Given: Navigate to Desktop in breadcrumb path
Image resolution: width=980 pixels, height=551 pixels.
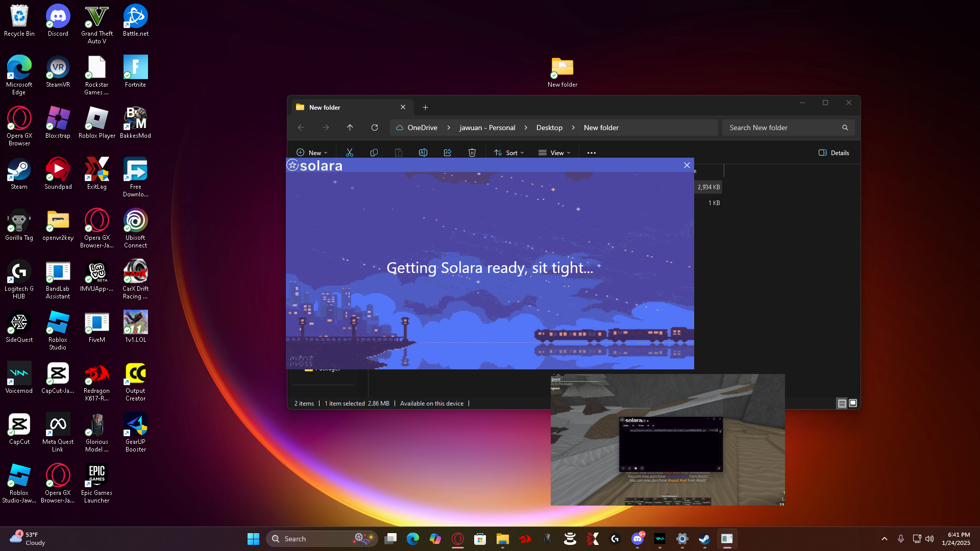Looking at the screenshot, I should [x=549, y=128].
